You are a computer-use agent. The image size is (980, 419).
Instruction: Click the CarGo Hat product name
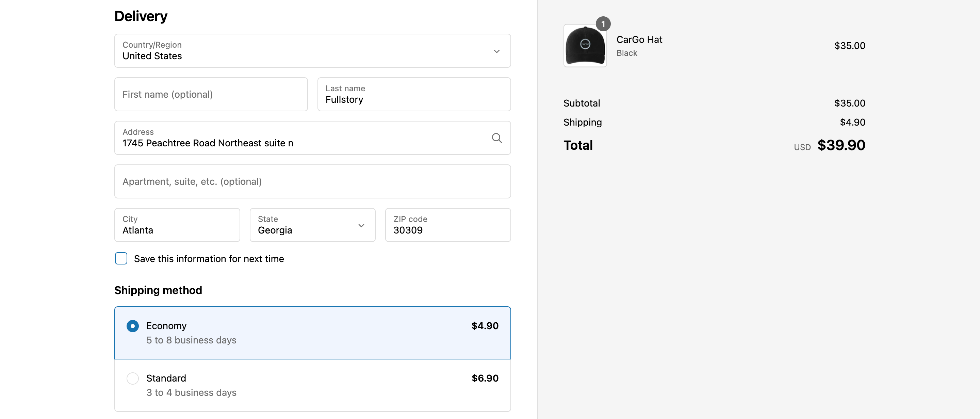(639, 39)
